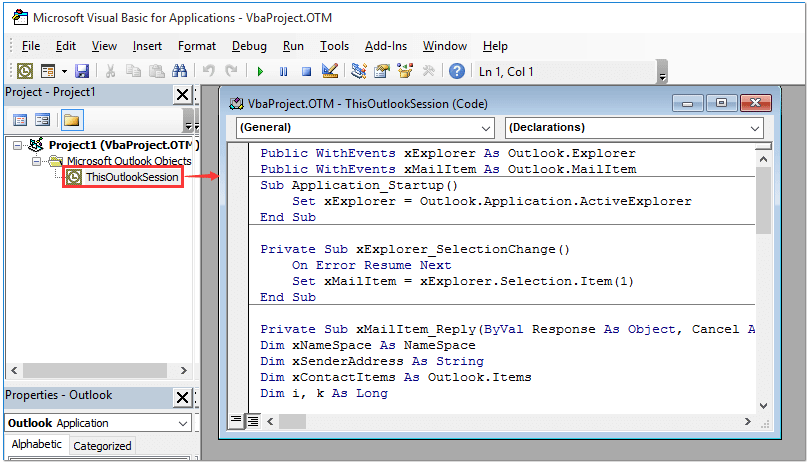Click the Toolbox hammer and wrench icon
This screenshot has height=466, width=809.
point(428,71)
